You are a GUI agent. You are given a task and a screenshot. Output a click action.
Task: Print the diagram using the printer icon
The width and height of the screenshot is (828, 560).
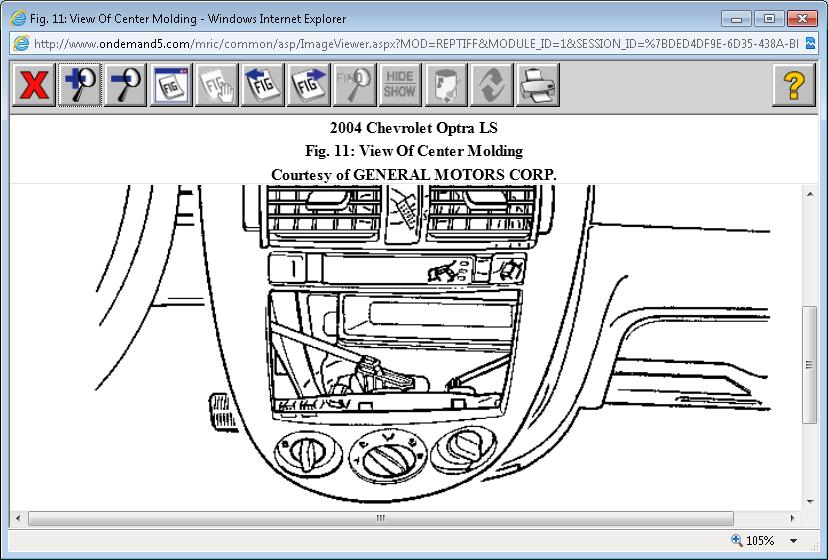tap(538, 86)
